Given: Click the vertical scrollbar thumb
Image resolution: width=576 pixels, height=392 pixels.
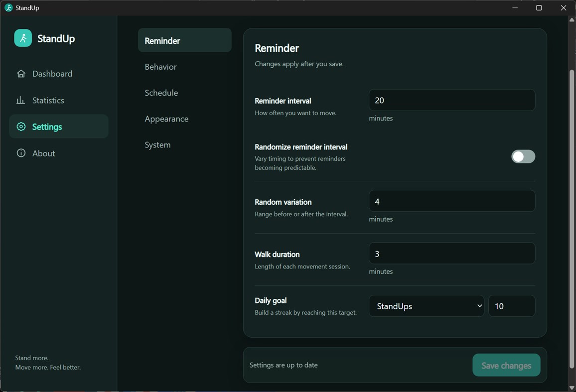Looking at the screenshot, I should tap(572, 219).
